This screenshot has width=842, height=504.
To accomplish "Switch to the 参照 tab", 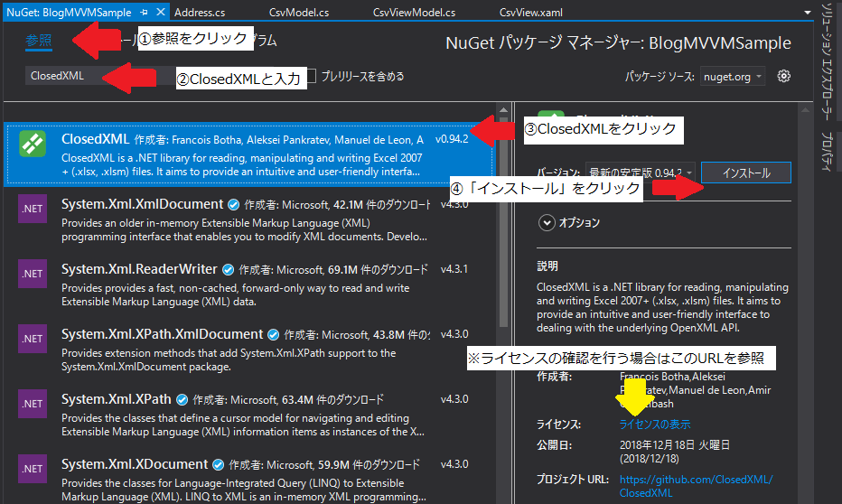I will tap(39, 41).
